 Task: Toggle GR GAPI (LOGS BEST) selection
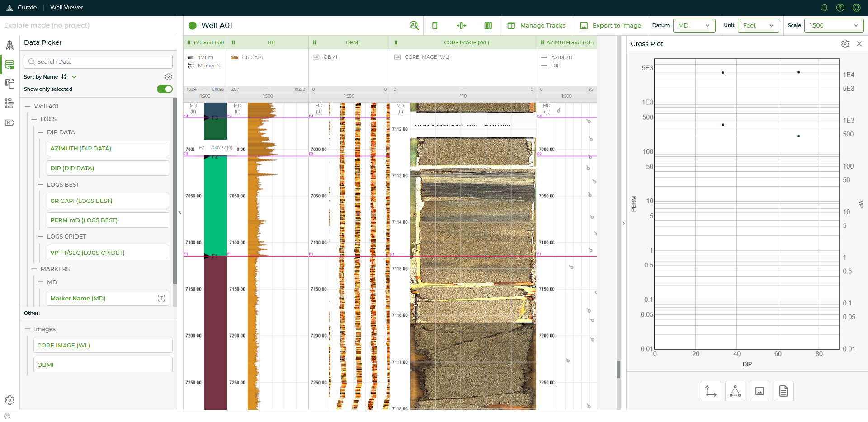[x=108, y=201]
